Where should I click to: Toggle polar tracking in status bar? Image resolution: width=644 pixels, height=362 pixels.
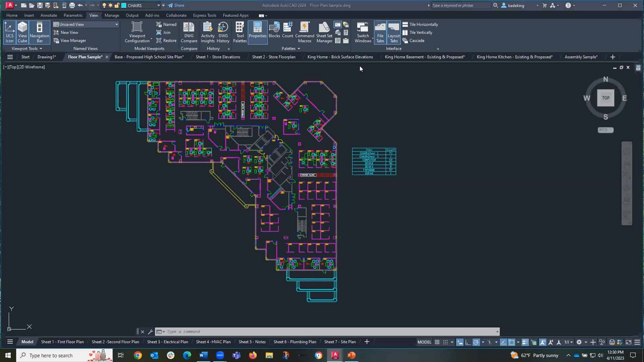(x=476, y=342)
